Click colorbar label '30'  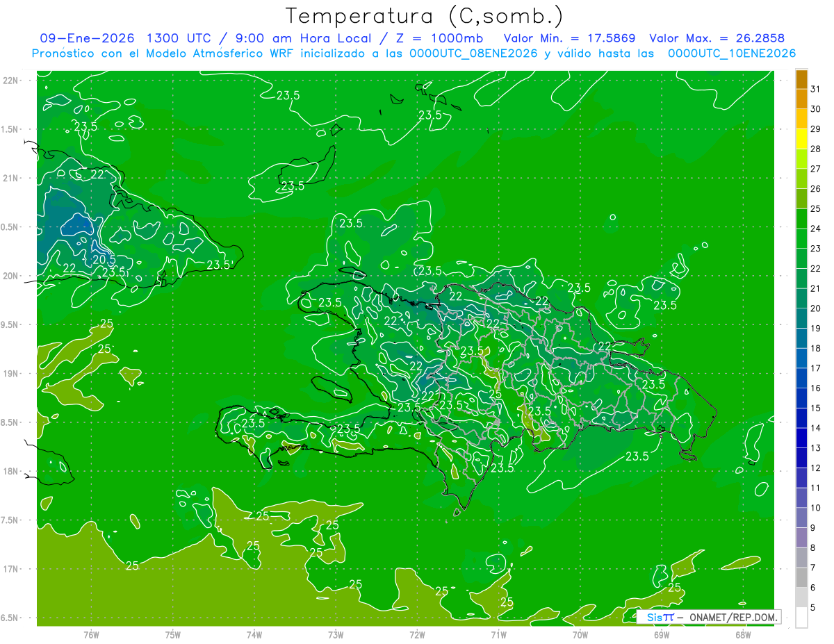pos(816,109)
